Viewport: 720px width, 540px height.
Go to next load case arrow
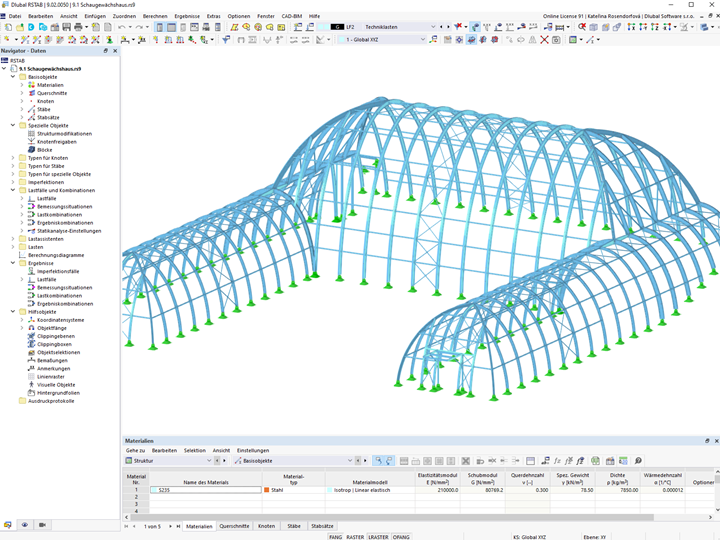pos(448,27)
